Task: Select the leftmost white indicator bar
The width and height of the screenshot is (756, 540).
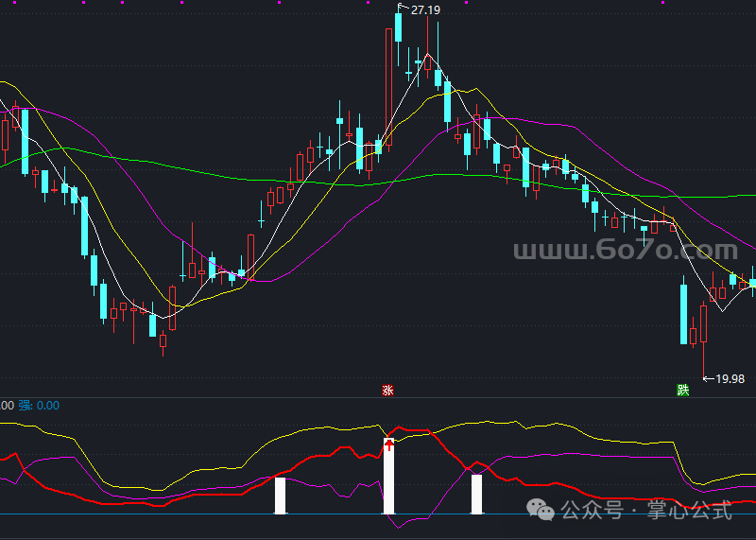Action: coord(280,496)
